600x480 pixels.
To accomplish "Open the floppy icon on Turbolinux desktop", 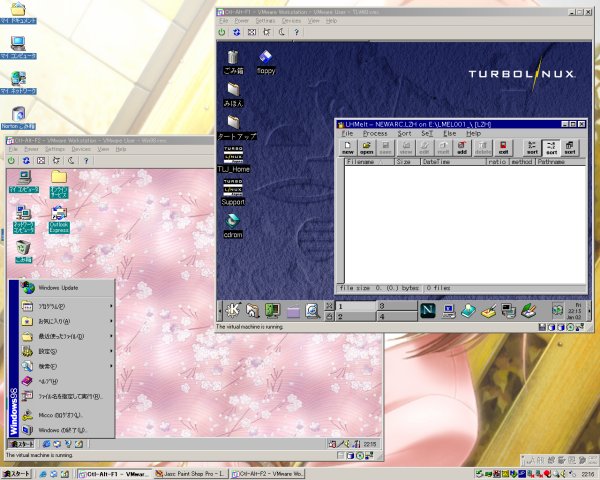I will point(266,62).
